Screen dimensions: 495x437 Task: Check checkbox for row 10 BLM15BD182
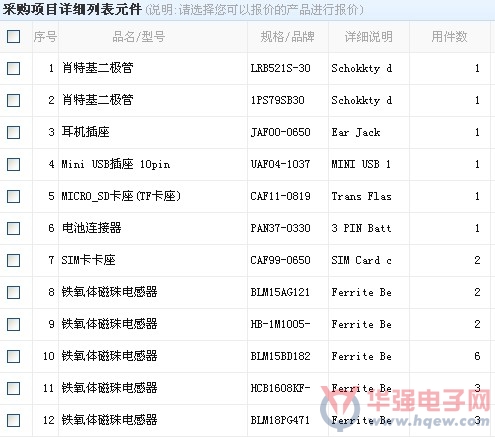point(13,356)
